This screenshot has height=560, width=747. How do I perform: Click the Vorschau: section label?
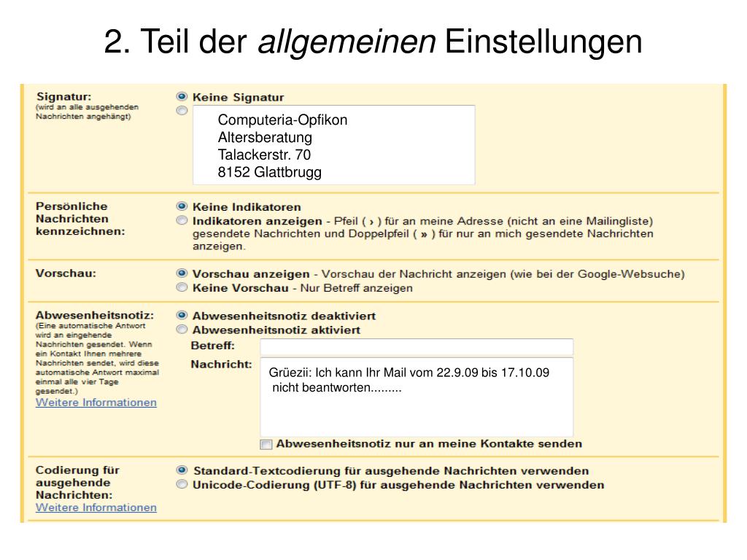pos(66,273)
